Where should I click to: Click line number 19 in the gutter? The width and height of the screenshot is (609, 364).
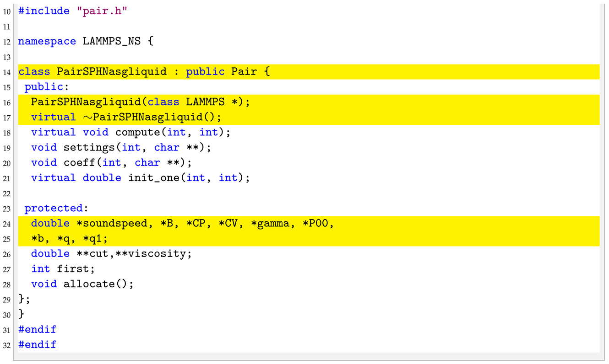pyautogui.click(x=6, y=147)
